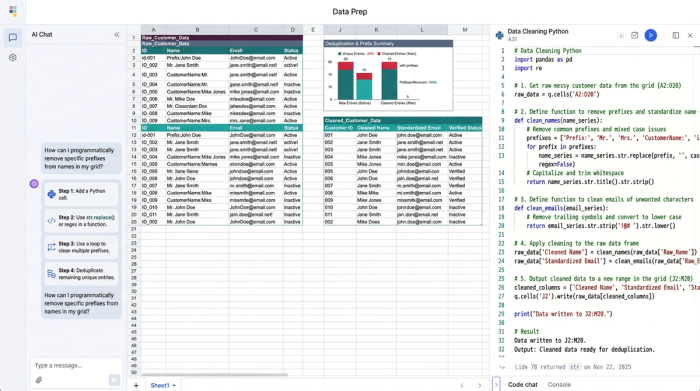Open the settings gear in the left sidebar

(12, 58)
